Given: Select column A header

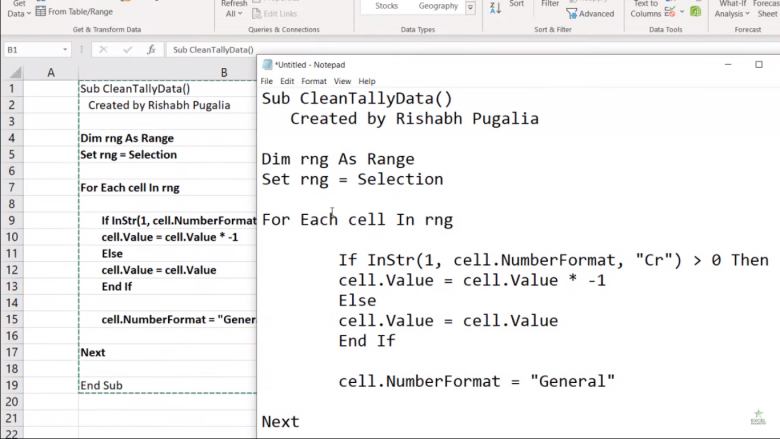Looking at the screenshot, I should point(51,73).
